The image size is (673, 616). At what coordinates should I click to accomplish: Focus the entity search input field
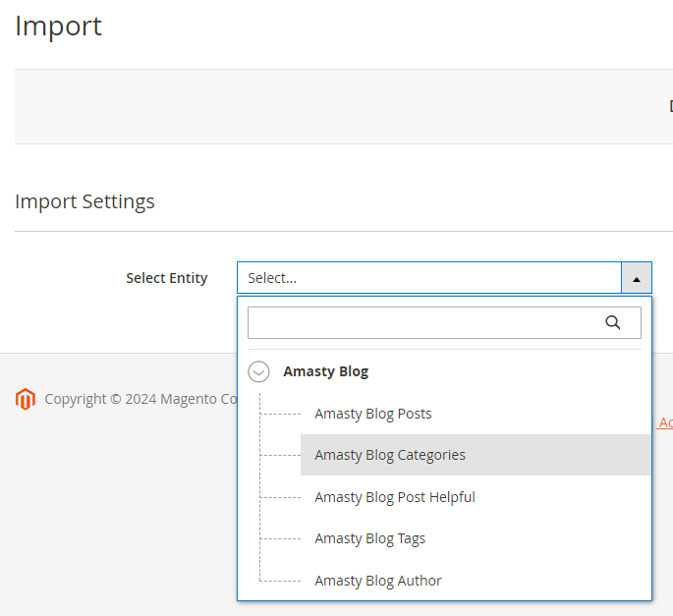[x=444, y=322]
